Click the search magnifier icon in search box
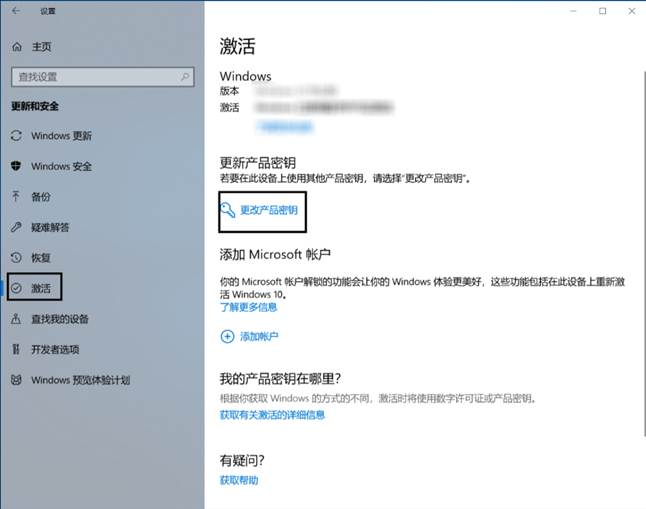Screen dimensions: 646x509 [185, 77]
